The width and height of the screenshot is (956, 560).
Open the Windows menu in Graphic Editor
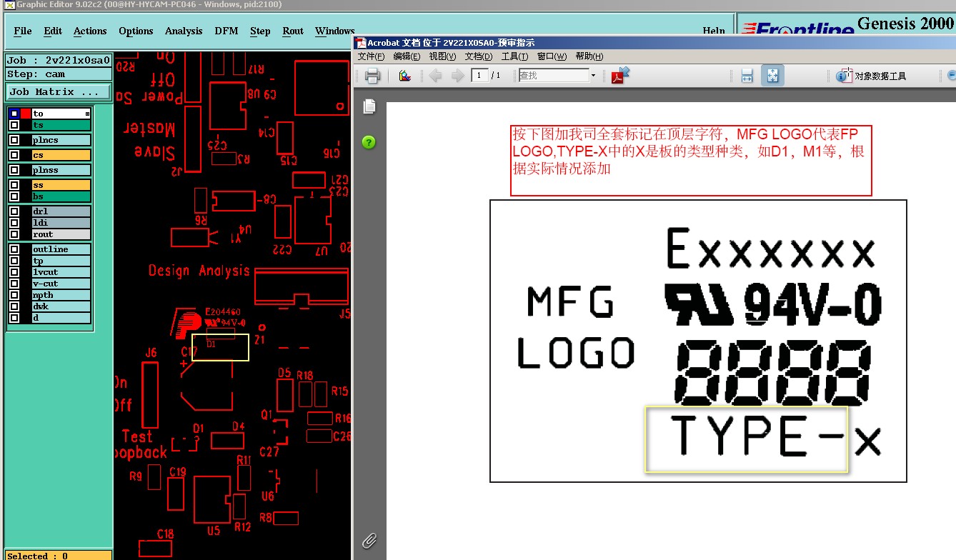coord(334,31)
